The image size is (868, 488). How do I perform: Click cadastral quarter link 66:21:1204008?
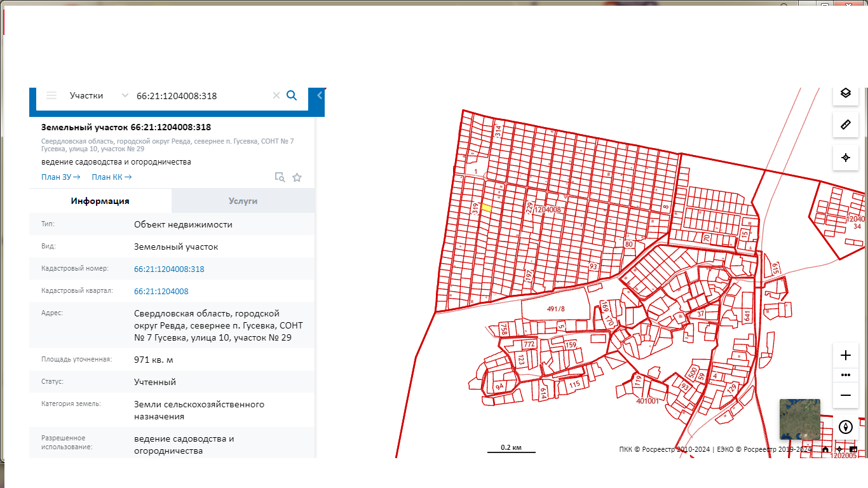coord(161,291)
